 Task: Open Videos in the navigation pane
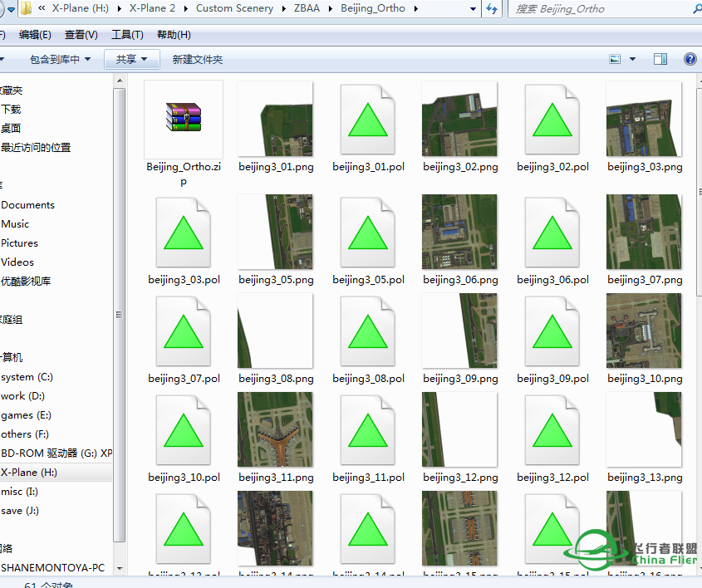(x=17, y=262)
